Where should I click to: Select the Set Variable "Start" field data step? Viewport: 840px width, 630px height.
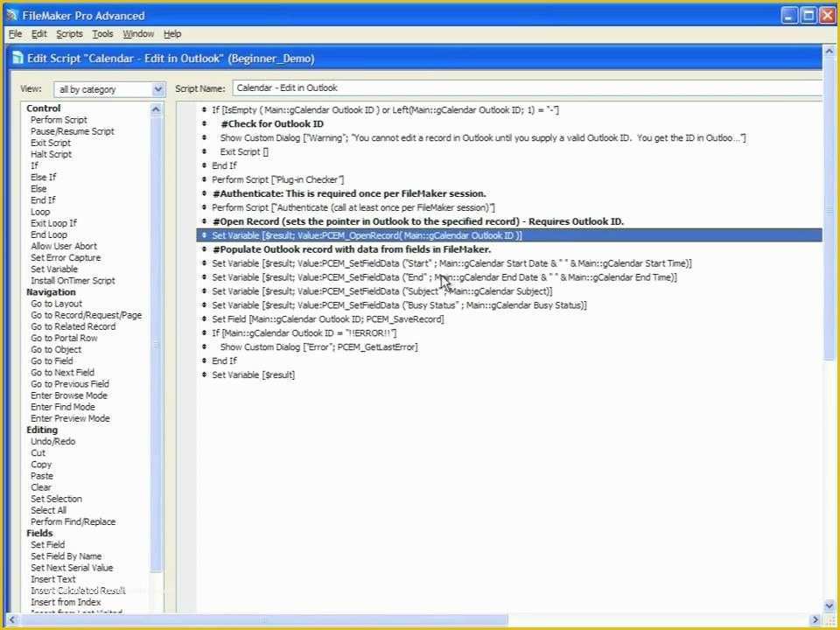pos(451,263)
